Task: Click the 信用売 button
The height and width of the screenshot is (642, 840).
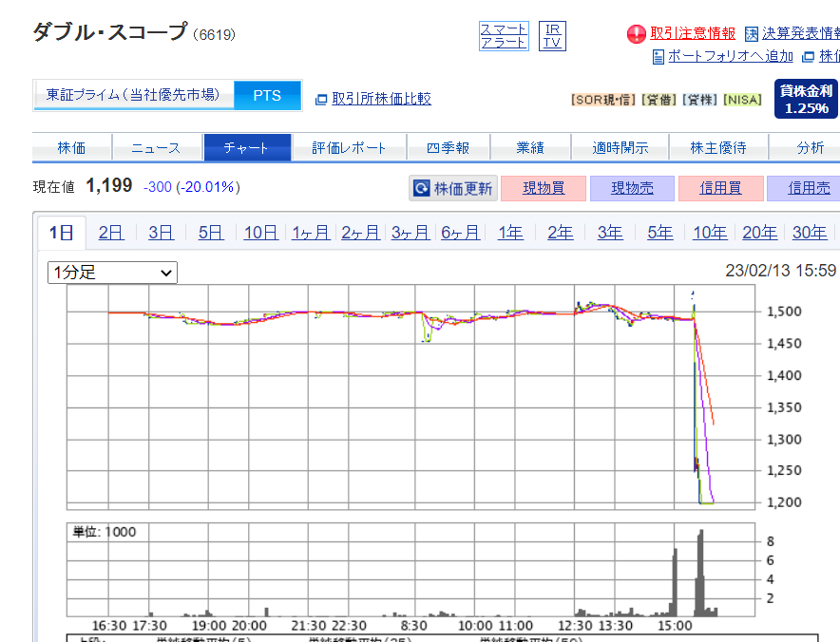Action: pos(804,188)
